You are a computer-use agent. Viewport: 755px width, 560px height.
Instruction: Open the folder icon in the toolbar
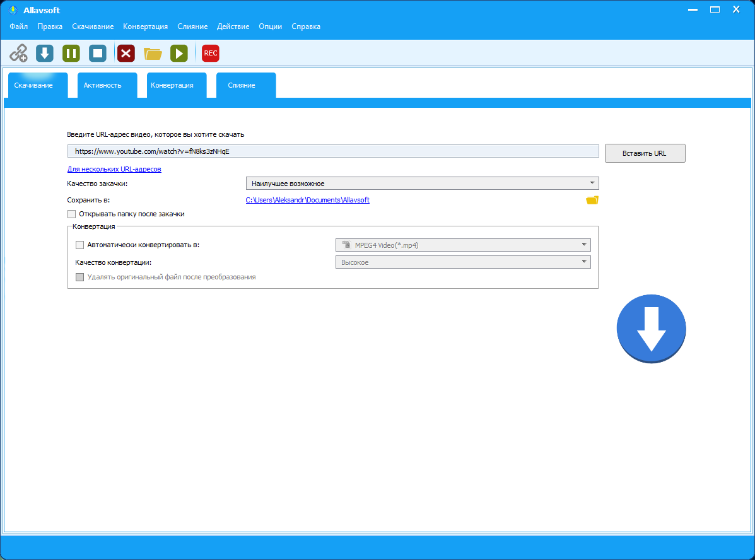(153, 53)
